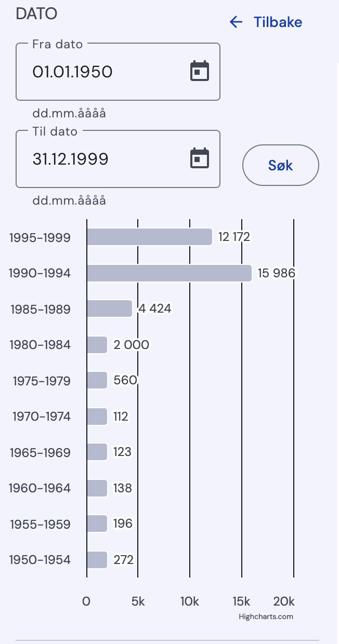Open the Til dato calendar picker icon
This screenshot has width=339, height=644.
point(199,158)
